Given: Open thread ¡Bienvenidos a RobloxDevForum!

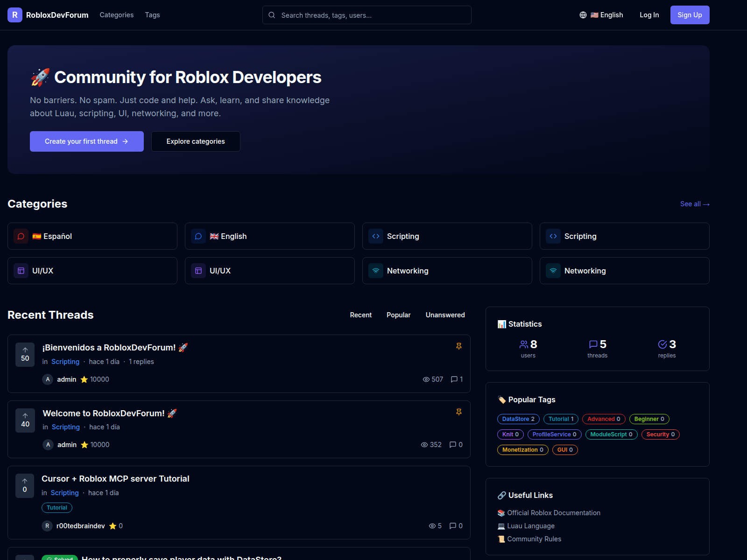Looking at the screenshot, I should click(115, 348).
